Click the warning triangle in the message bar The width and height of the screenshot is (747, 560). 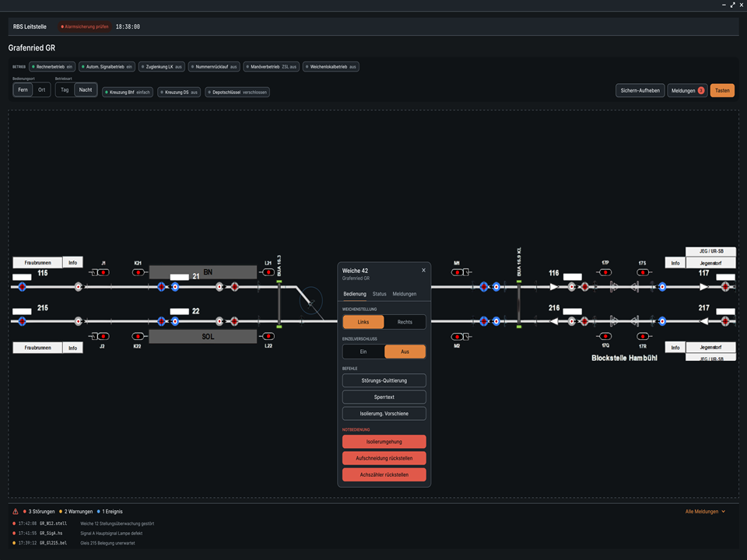coord(16,512)
